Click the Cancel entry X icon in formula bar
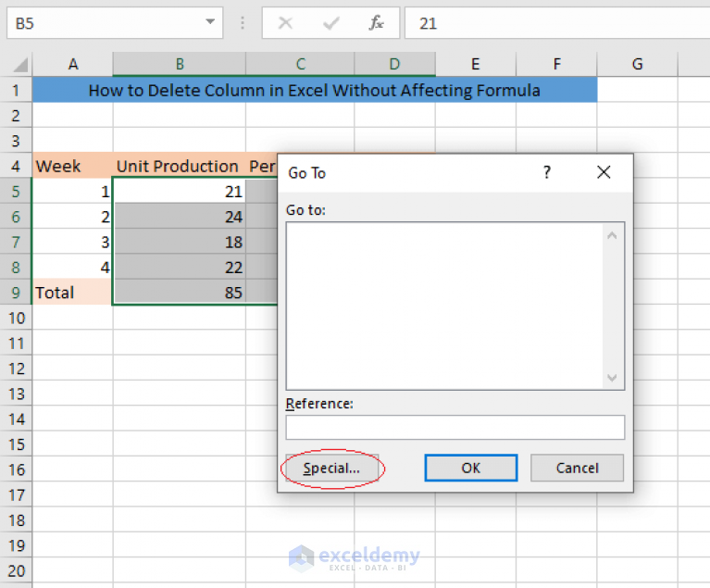 285,22
